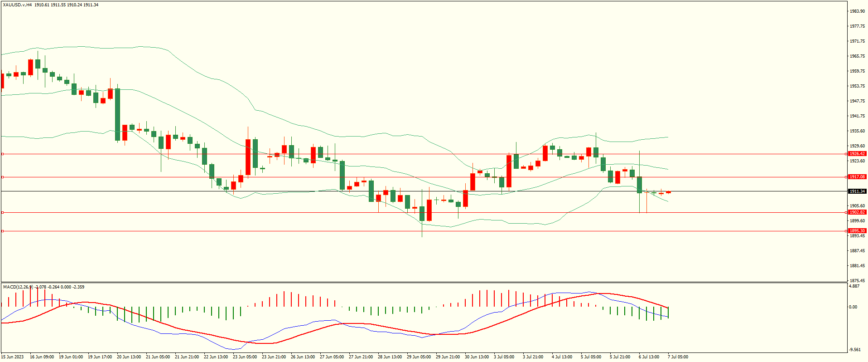The image size is (868, 362).
Task: Click the 29 Jun 05:00 time label
Action: click(x=419, y=357)
